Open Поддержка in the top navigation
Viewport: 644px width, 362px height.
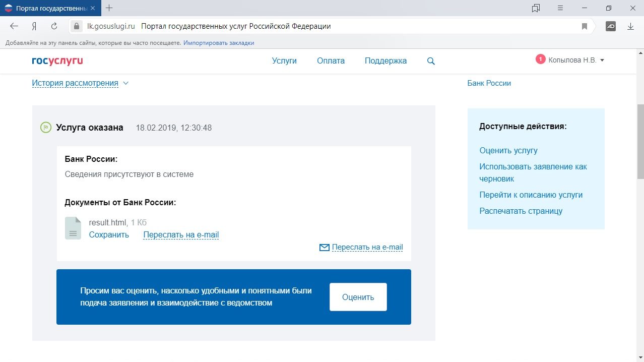pyautogui.click(x=385, y=61)
